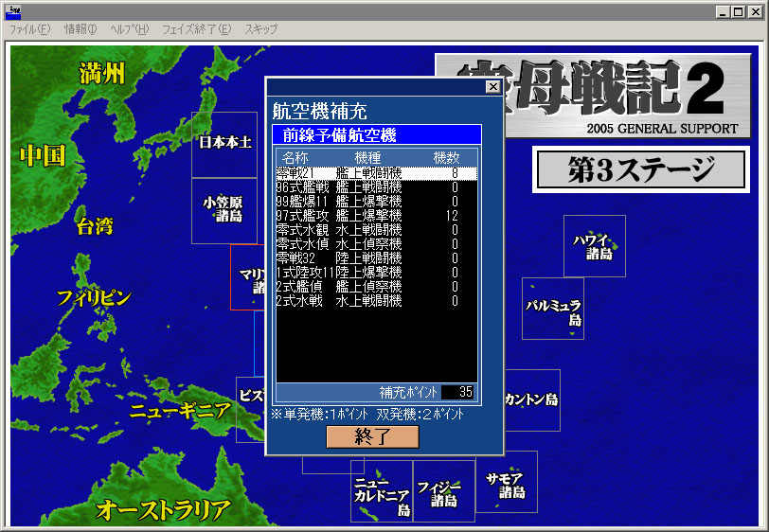Screen dimensions: 769x532
Task: Select the ニューカレドニア島 map area
Action: 382,491
